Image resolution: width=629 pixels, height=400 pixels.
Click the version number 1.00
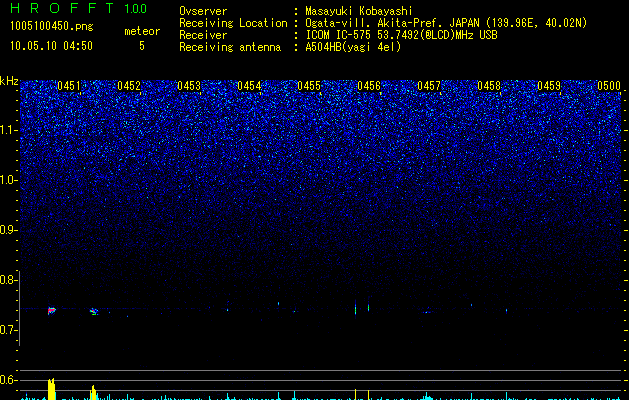(135, 8)
